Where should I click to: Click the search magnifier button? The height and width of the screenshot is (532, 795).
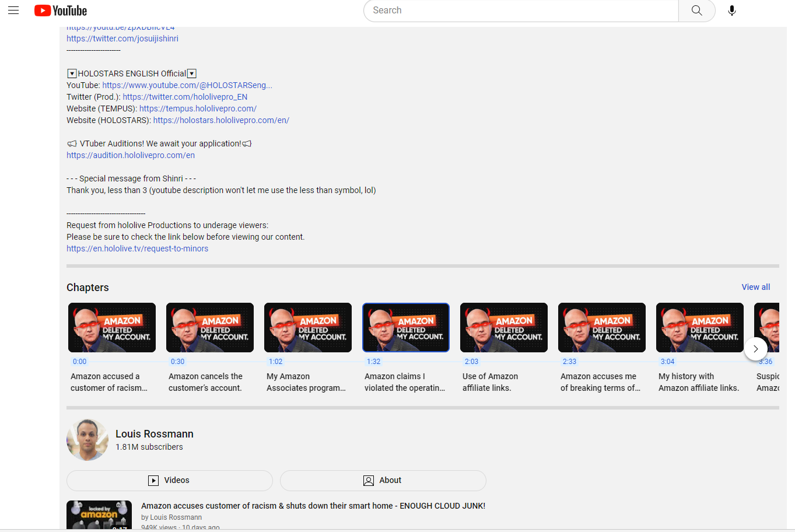pyautogui.click(x=697, y=10)
